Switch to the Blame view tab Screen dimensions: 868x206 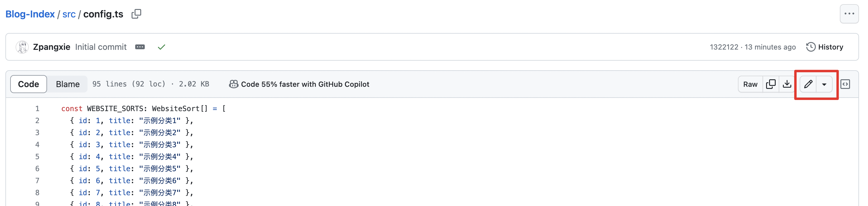pyautogui.click(x=68, y=84)
